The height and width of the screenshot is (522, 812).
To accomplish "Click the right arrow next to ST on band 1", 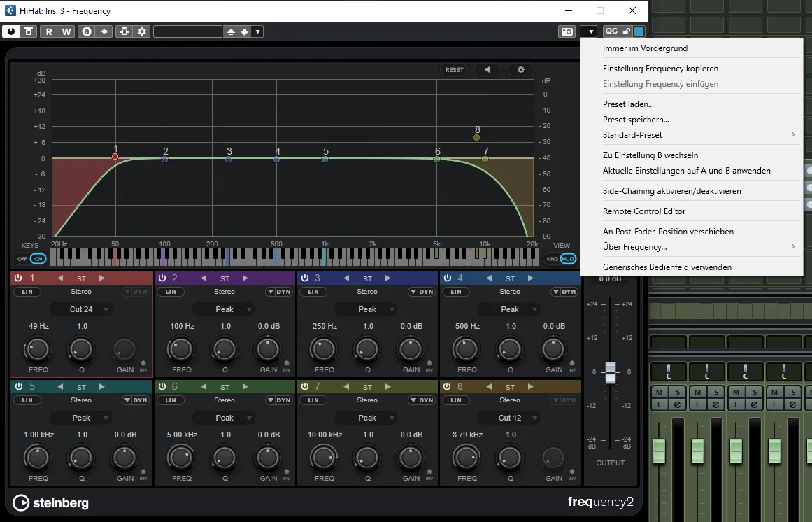I will click(102, 278).
